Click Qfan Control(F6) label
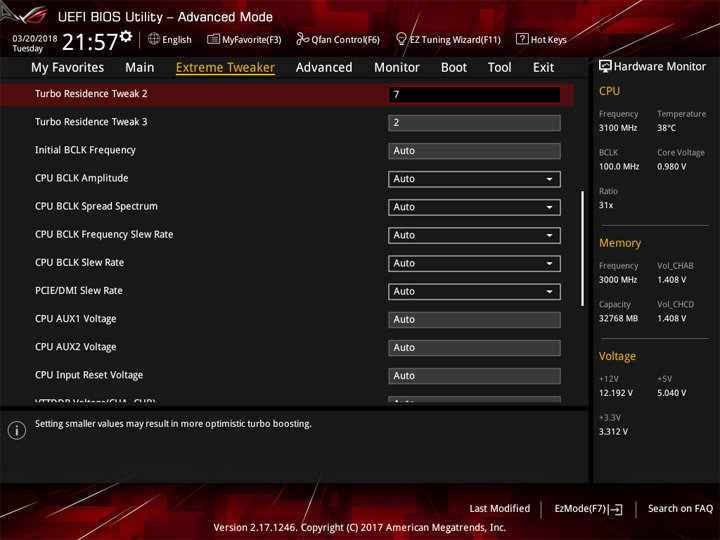Image resolution: width=720 pixels, height=540 pixels. (345, 39)
